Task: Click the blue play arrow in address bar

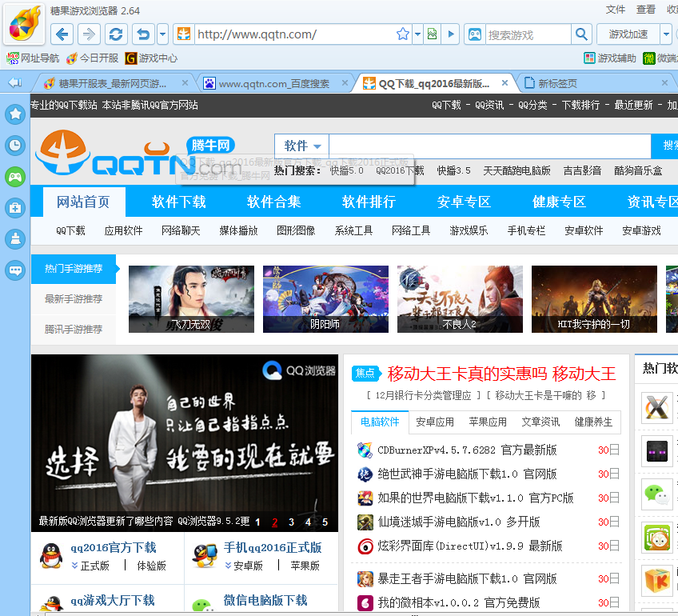Action: point(451,34)
